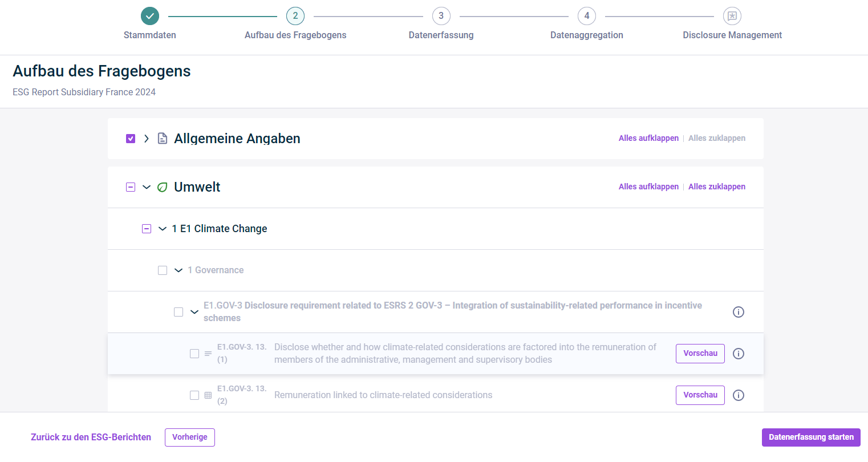Collapse the Umwelt section chevron

pos(147,187)
